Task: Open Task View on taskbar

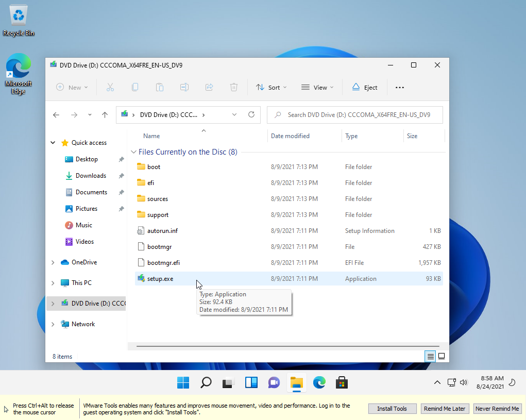Action: pyautogui.click(x=228, y=383)
